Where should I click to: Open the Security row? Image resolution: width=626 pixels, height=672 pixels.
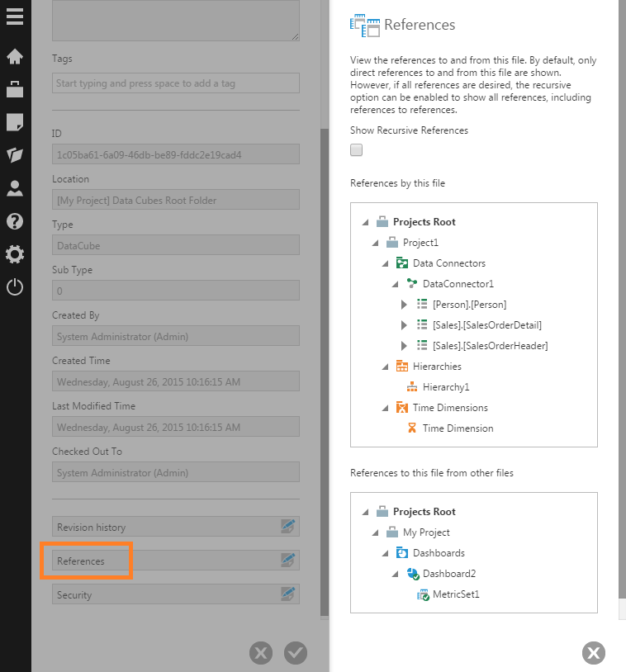[176, 594]
